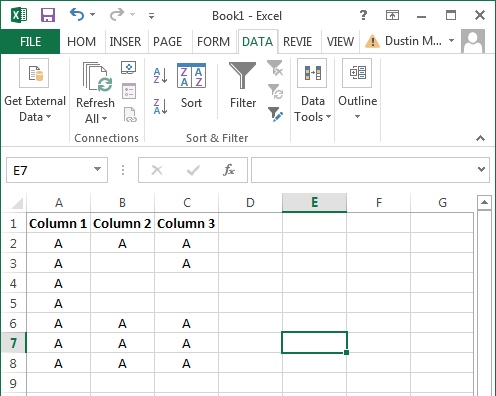Open the custom Sort dialog
496x396 pixels.
191,86
